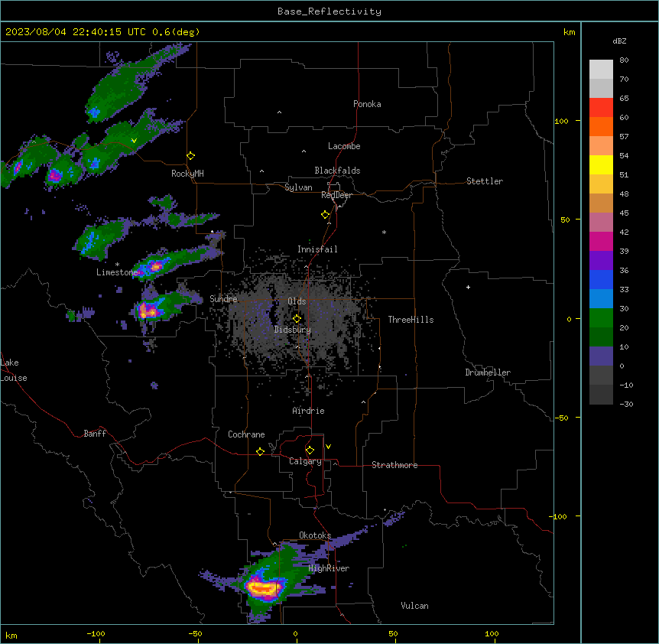Click the Vulcan city label
659x644 pixels.
pos(415,606)
